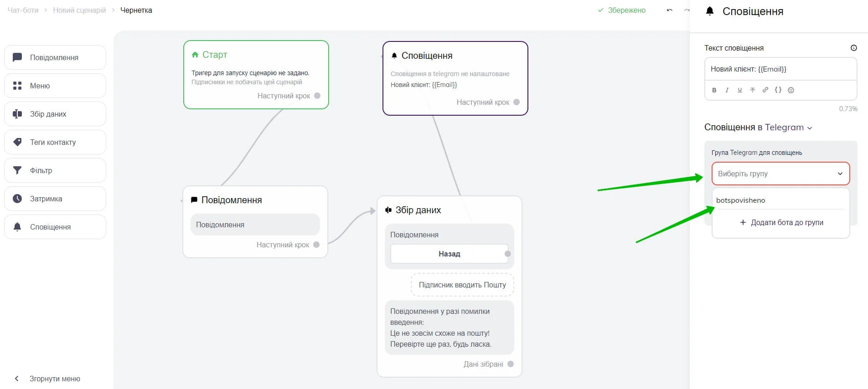The image size is (868, 389).
Task: Apply strikethrough formatting
Action: pyautogui.click(x=753, y=90)
